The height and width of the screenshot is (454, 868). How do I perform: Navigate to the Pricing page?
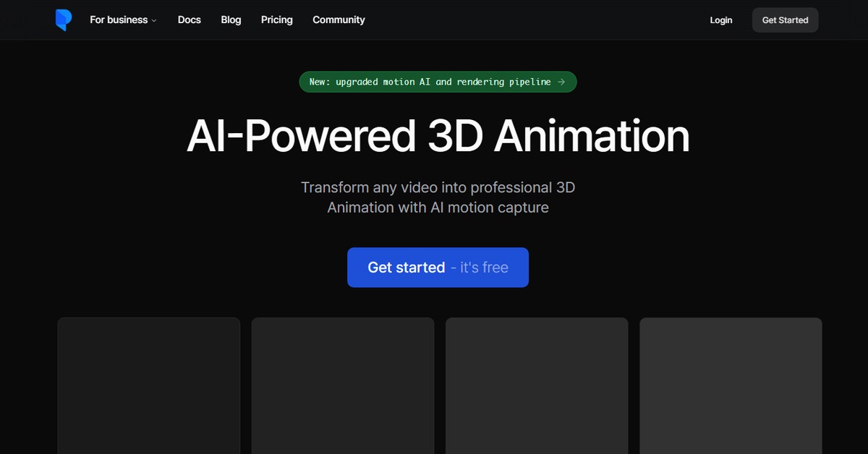276,20
